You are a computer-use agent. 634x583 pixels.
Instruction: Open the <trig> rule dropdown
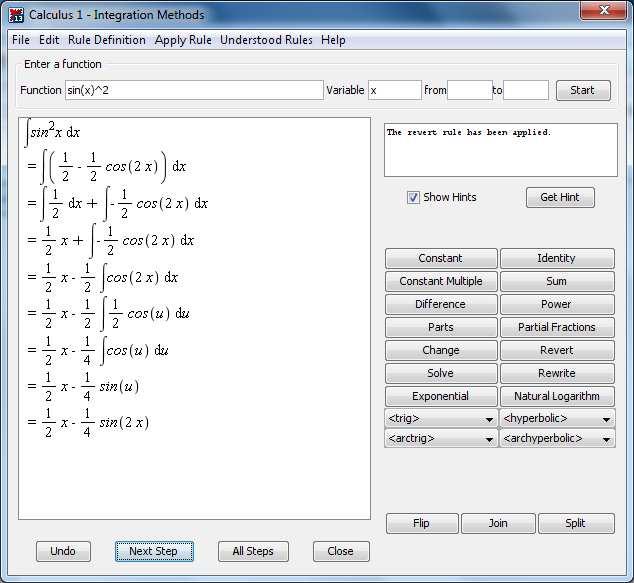coord(441,418)
